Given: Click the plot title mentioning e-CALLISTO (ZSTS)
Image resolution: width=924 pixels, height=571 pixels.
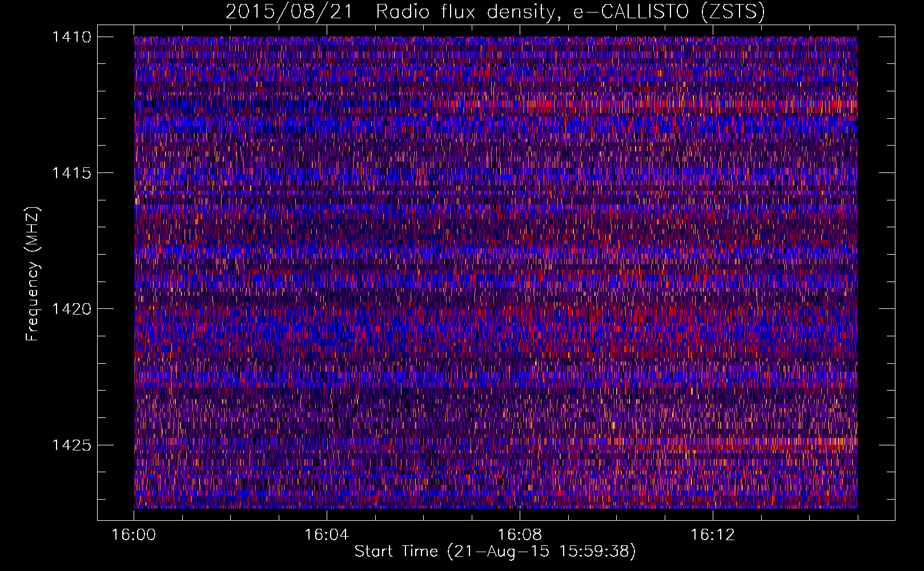Looking at the screenshot, I should click(x=495, y=11).
